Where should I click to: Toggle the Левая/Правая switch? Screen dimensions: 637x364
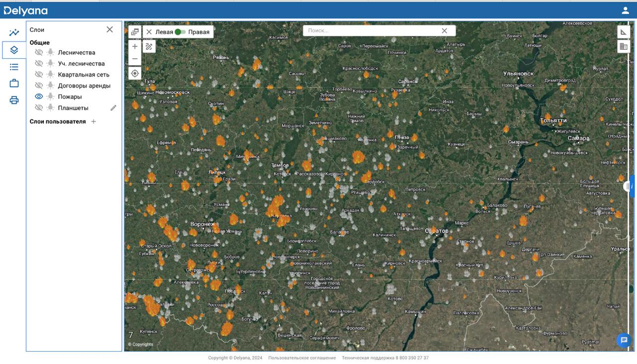click(180, 32)
